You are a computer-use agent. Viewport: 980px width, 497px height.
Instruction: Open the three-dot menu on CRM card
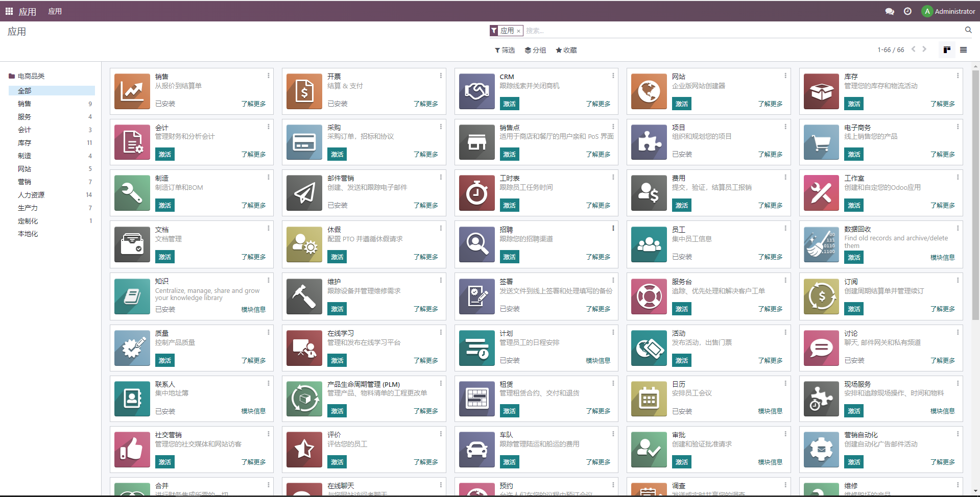click(613, 76)
